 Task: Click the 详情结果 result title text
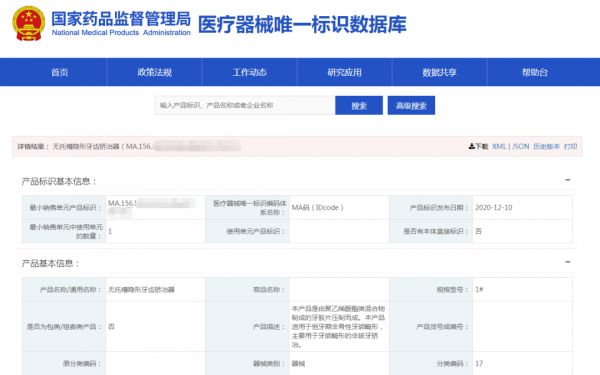point(33,146)
